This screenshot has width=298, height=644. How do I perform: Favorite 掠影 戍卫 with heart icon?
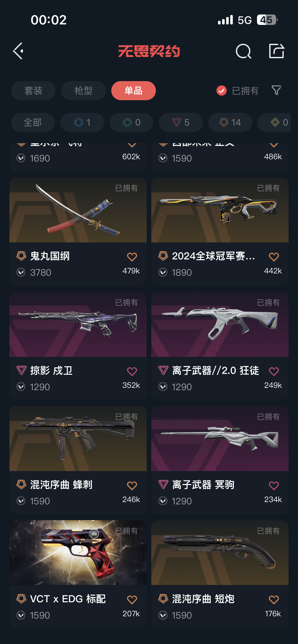click(x=132, y=371)
